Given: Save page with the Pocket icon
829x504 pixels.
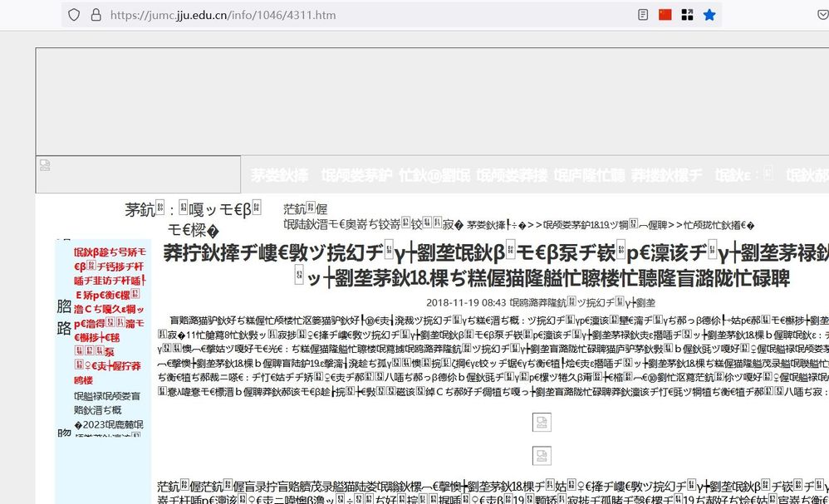Looking at the screenshot, I should tap(823, 15).
